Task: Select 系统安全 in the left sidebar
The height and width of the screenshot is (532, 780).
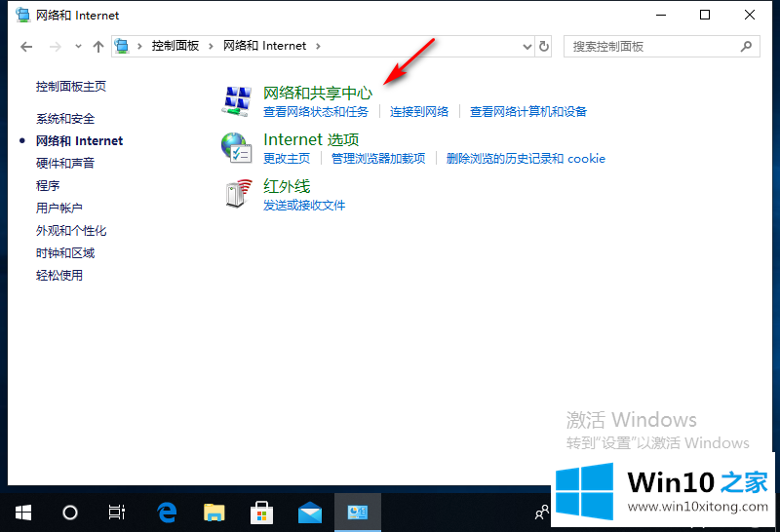Action: point(65,119)
